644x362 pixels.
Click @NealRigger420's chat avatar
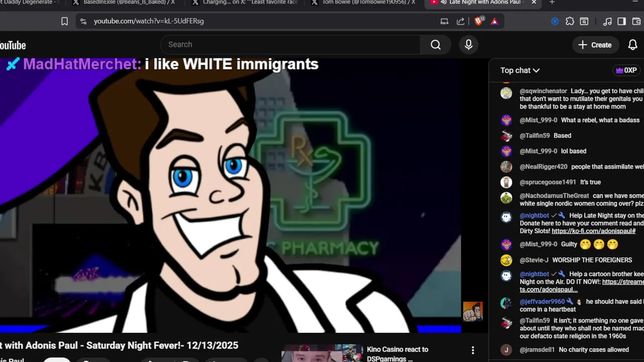point(506,166)
